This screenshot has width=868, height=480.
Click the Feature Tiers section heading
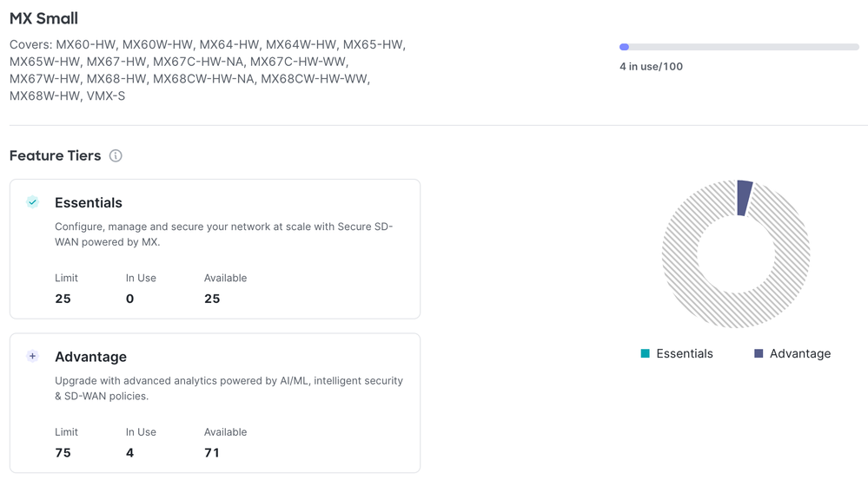[55, 156]
